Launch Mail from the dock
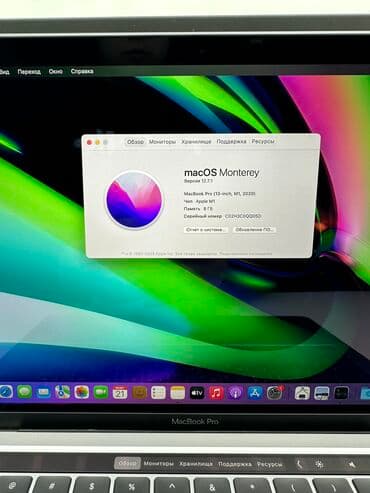Image resolution: width=370 pixels, height=493 pixels. [x=44, y=392]
